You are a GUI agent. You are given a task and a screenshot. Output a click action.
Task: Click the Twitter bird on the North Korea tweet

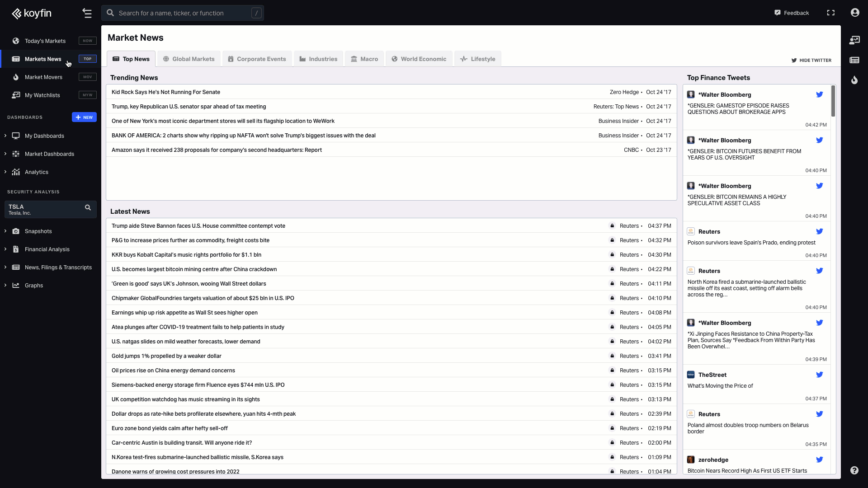click(819, 271)
